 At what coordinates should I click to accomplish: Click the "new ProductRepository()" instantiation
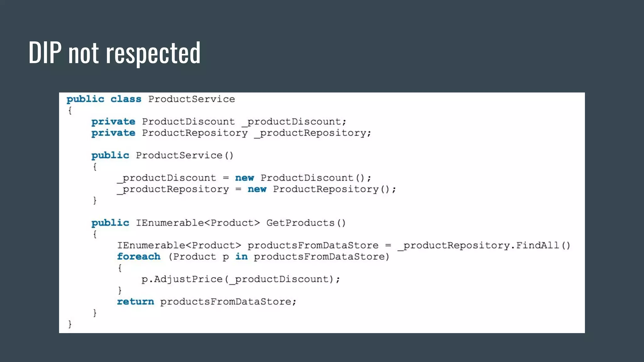[321, 189]
